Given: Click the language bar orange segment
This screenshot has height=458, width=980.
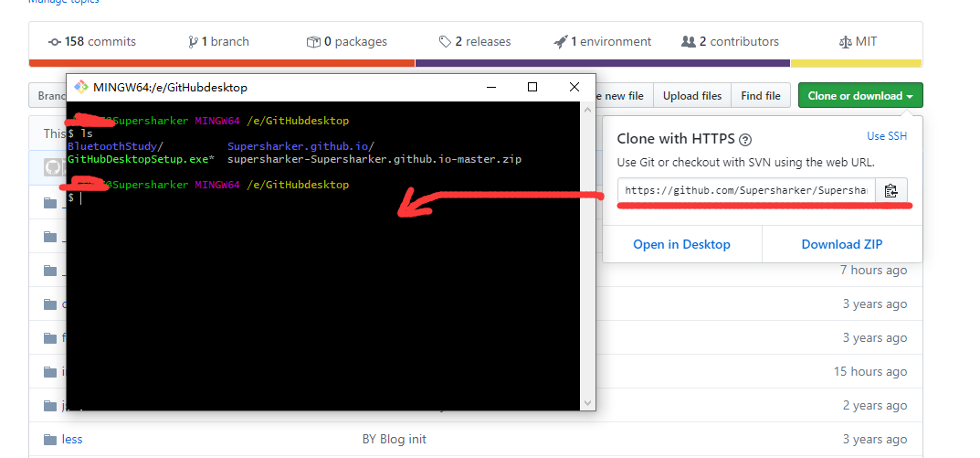Looking at the screenshot, I should pos(222,63).
